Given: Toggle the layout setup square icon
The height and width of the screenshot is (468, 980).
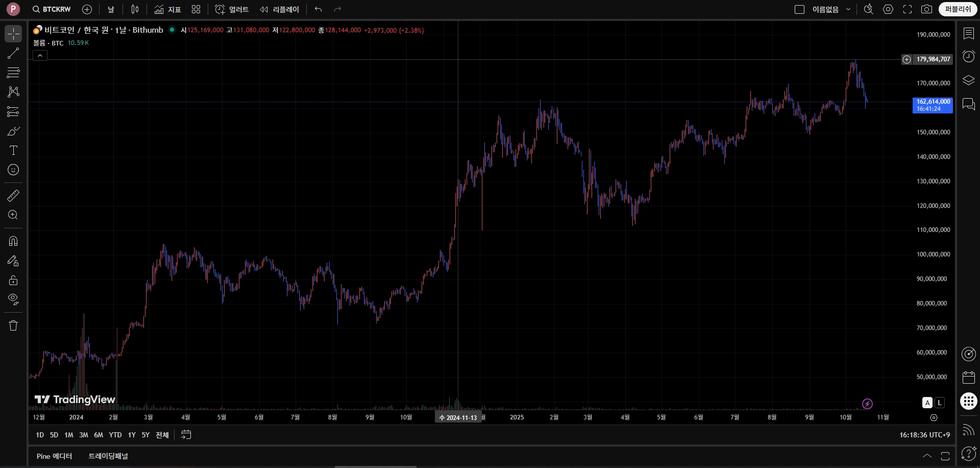Looking at the screenshot, I should 800,9.
